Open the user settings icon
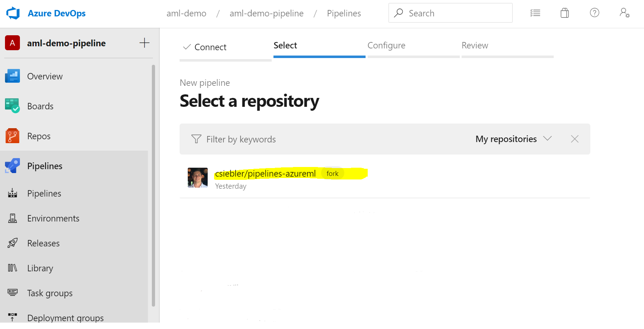Screen dimensions: 644x329 (624, 13)
